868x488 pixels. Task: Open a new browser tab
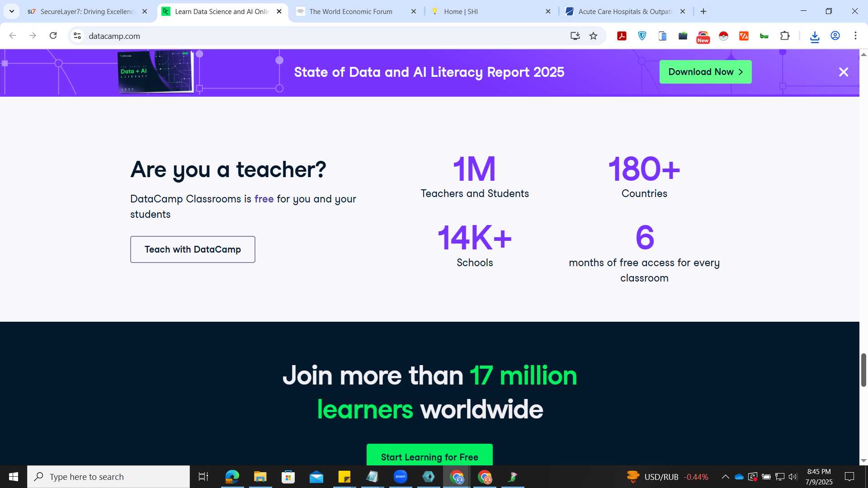tap(703, 12)
